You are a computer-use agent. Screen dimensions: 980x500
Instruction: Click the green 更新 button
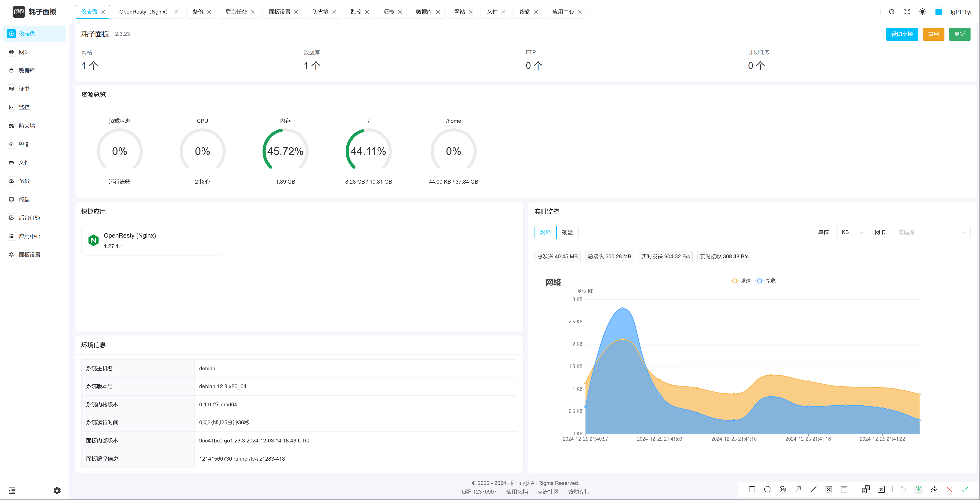[x=960, y=34]
